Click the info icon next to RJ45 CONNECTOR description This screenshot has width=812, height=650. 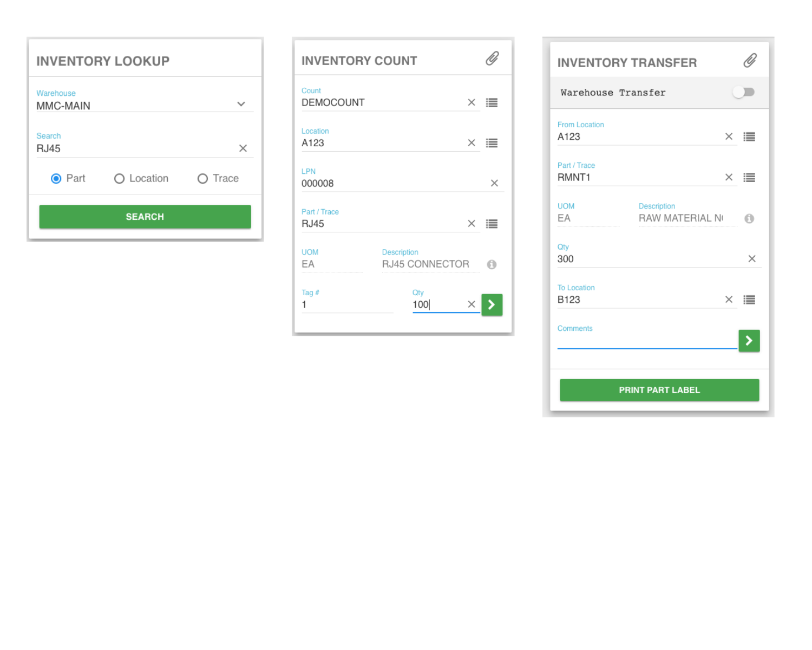pos(492,265)
